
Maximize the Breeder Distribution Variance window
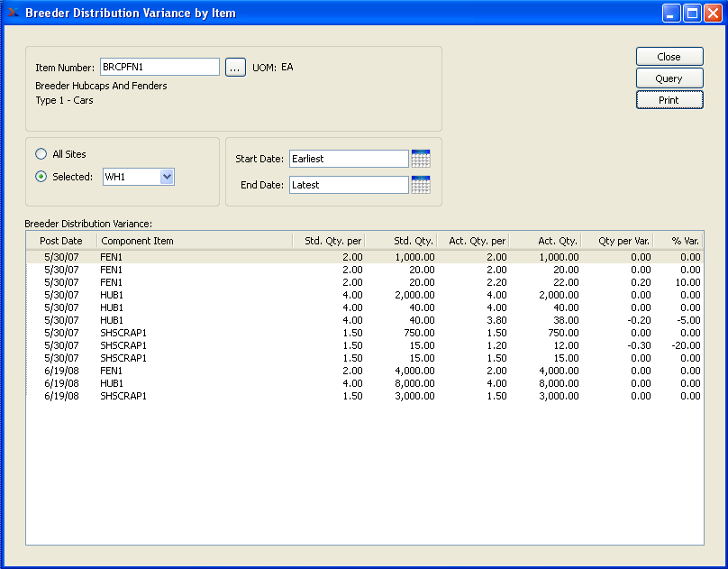[x=693, y=13]
